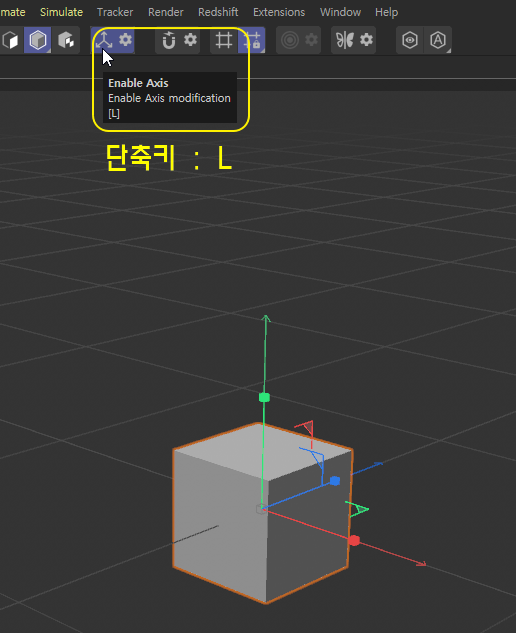Open Symmetry settings gear

coord(366,40)
